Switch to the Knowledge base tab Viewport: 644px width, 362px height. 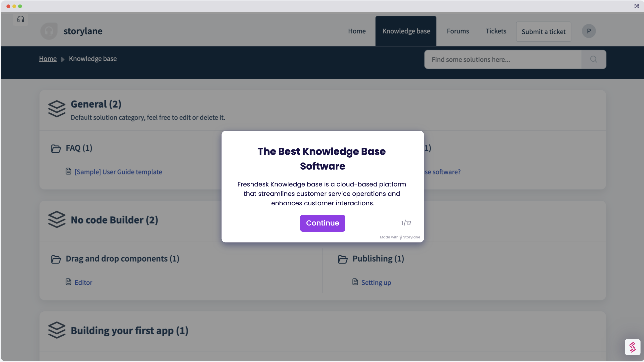[406, 31]
